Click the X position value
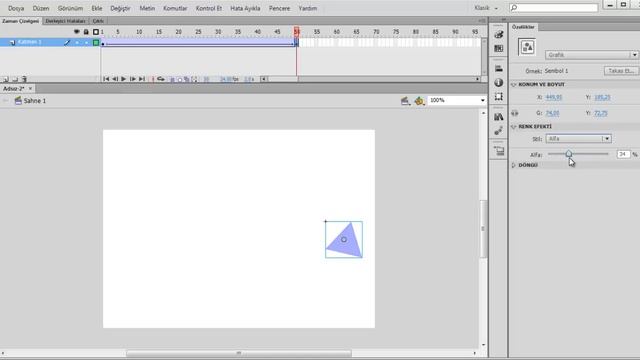This screenshot has width=640, height=360. point(554,97)
